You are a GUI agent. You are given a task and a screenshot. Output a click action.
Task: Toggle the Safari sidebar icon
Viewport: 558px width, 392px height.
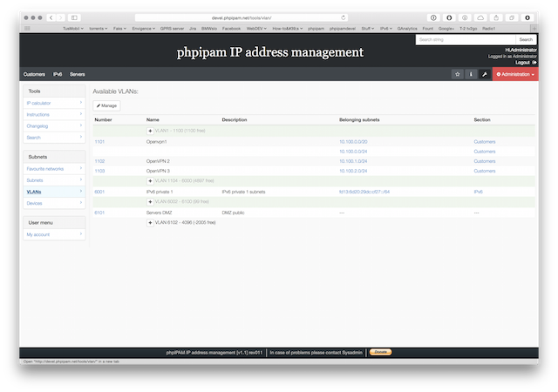point(74,17)
